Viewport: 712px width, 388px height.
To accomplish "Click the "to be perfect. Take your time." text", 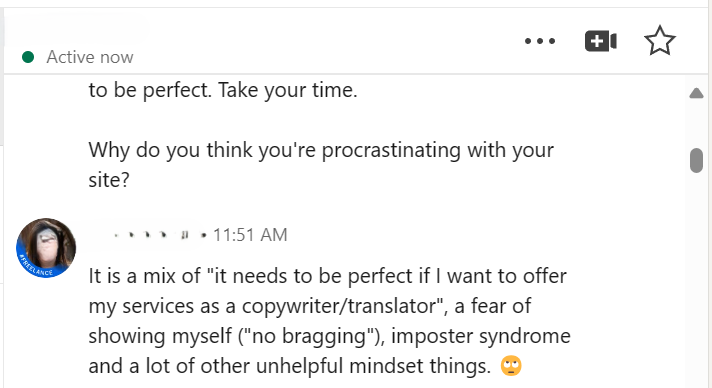I will (223, 90).
